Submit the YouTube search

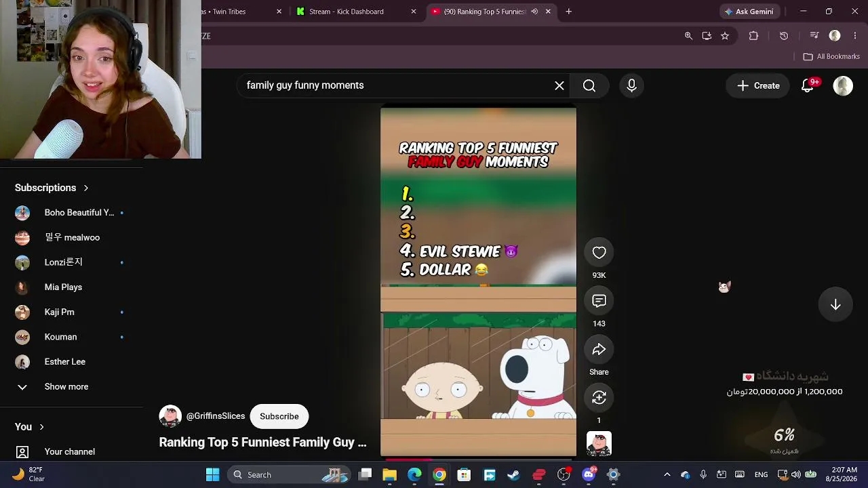pos(589,85)
